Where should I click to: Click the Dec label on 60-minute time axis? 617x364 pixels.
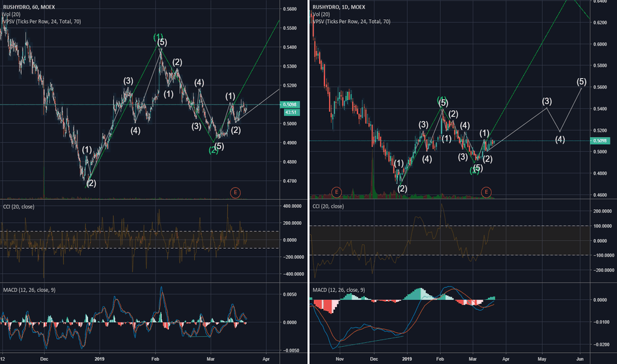pyautogui.click(x=44, y=359)
